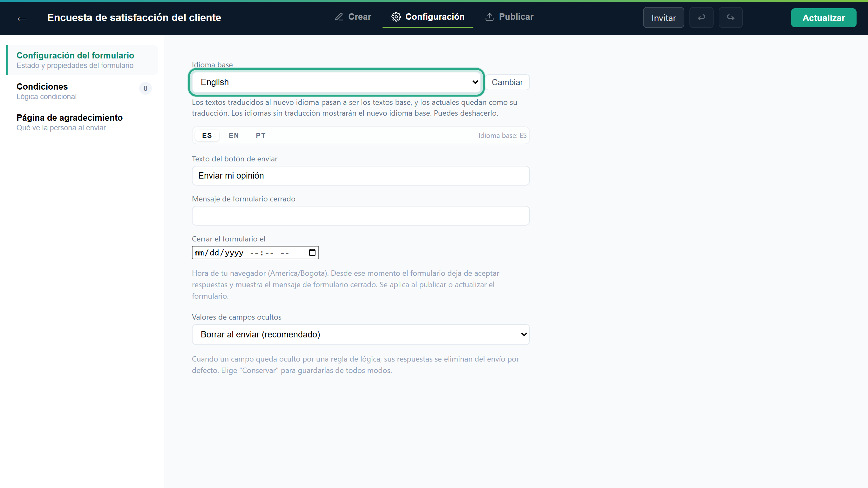Open the calendar picker icon
868x488 pixels.
(312, 253)
